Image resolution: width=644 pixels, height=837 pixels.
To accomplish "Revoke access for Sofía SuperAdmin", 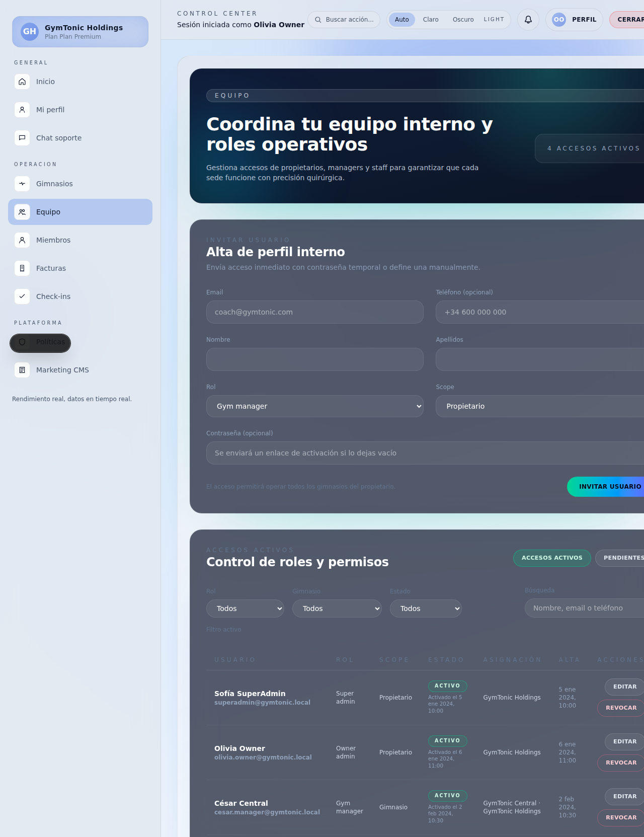I will [x=621, y=708].
